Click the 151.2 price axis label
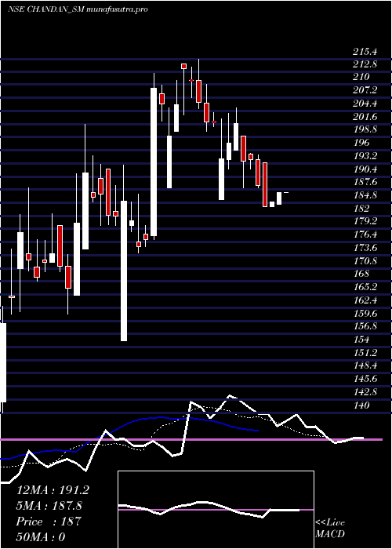 pos(365,353)
